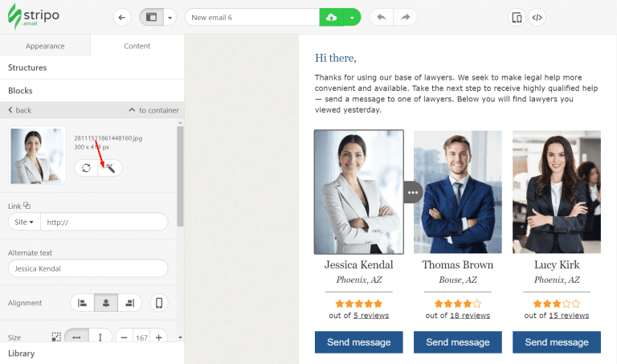Open the 5 reviews link
This screenshot has height=364, width=617.
(x=370, y=316)
